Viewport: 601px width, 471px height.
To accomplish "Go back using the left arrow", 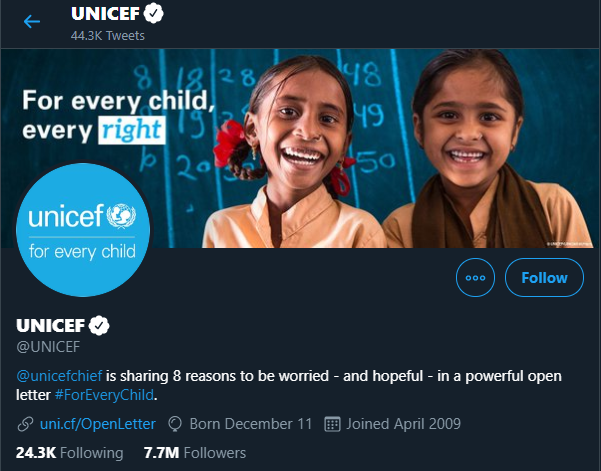I will [x=32, y=21].
